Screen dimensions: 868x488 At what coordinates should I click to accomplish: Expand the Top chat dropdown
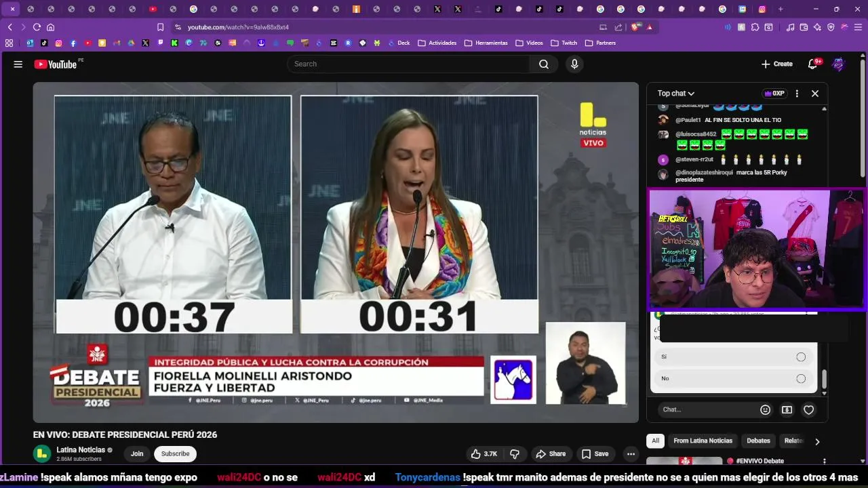coord(676,94)
